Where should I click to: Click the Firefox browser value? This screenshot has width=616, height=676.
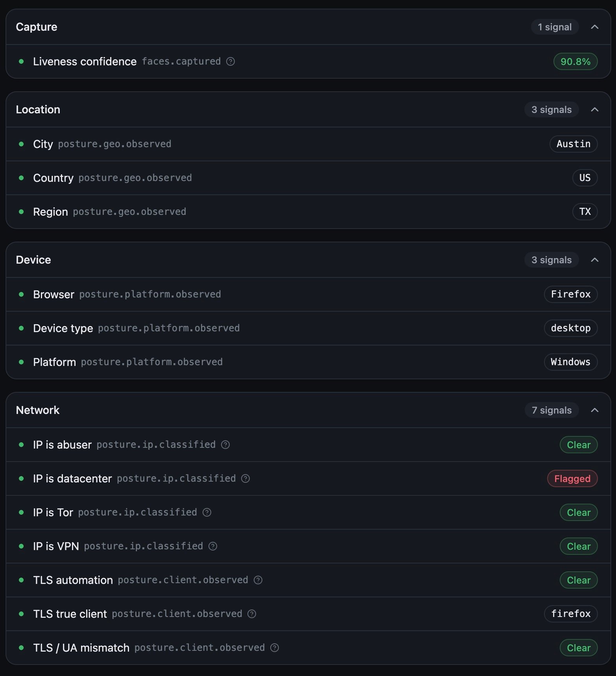(571, 294)
